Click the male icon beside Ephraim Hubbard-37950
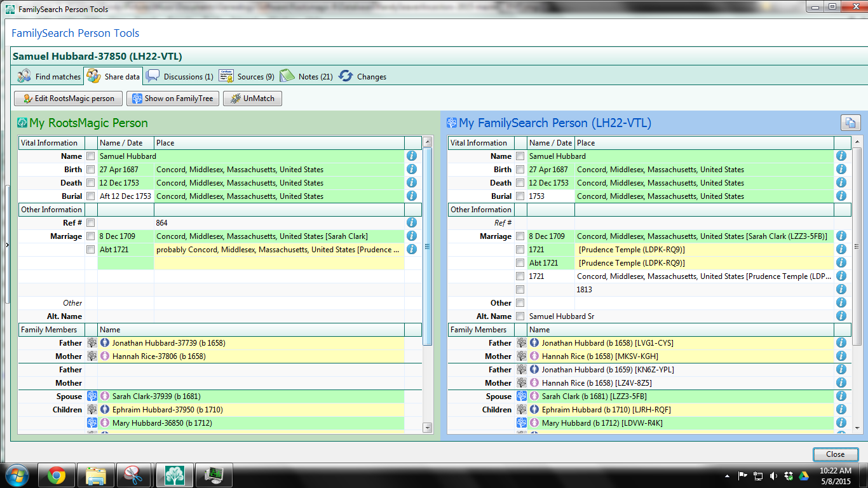The width and height of the screenshot is (868, 488). coord(105,409)
